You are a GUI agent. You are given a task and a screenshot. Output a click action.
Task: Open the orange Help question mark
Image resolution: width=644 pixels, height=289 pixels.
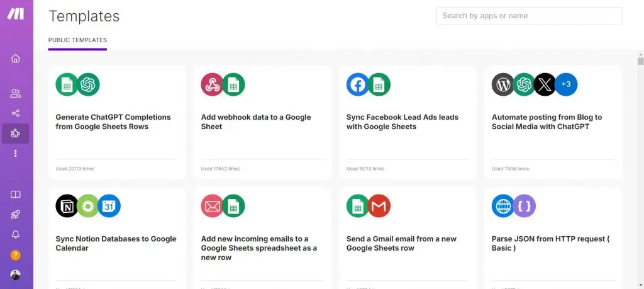point(16,255)
